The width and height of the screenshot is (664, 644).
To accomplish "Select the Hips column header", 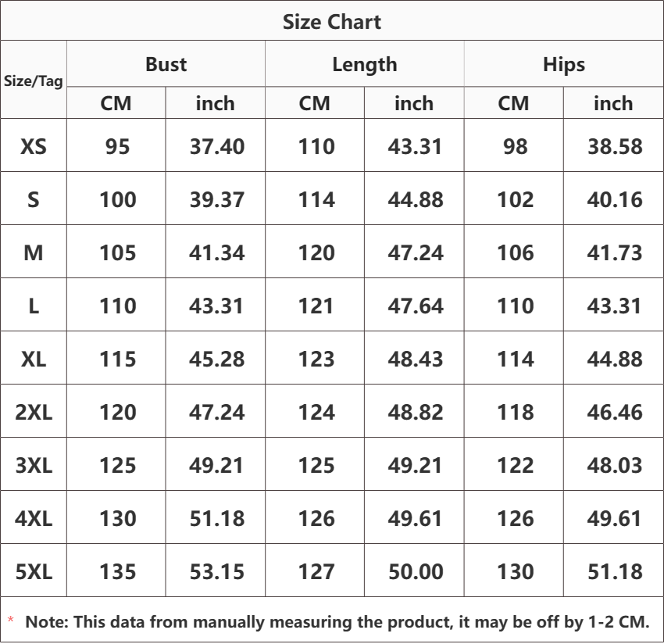I will (x=564, y=65).
